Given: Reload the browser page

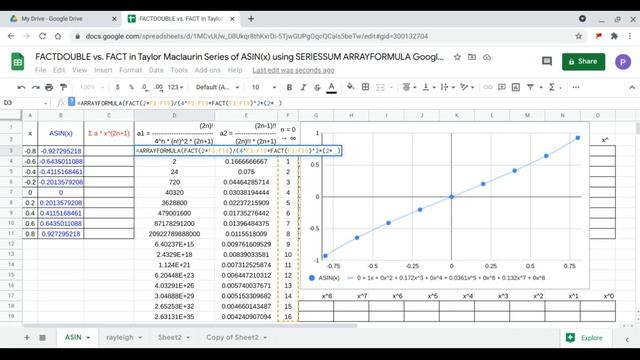Looking at the screenshot, I should (42, 36).
